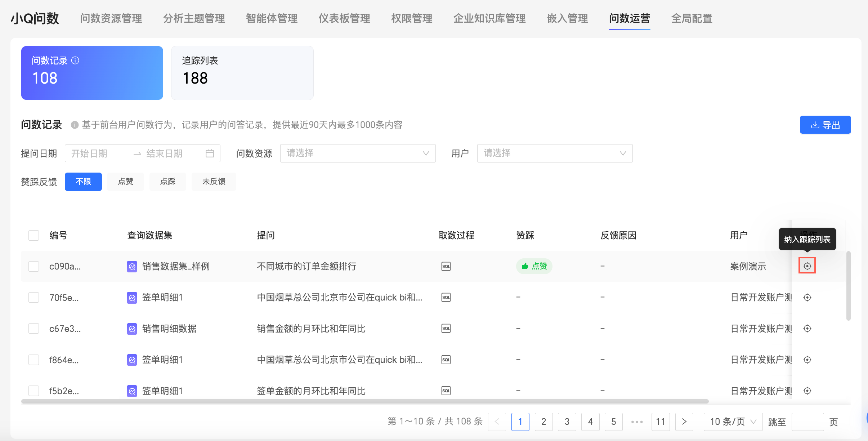Add row f5b2e to tracking list

point(807,391)
